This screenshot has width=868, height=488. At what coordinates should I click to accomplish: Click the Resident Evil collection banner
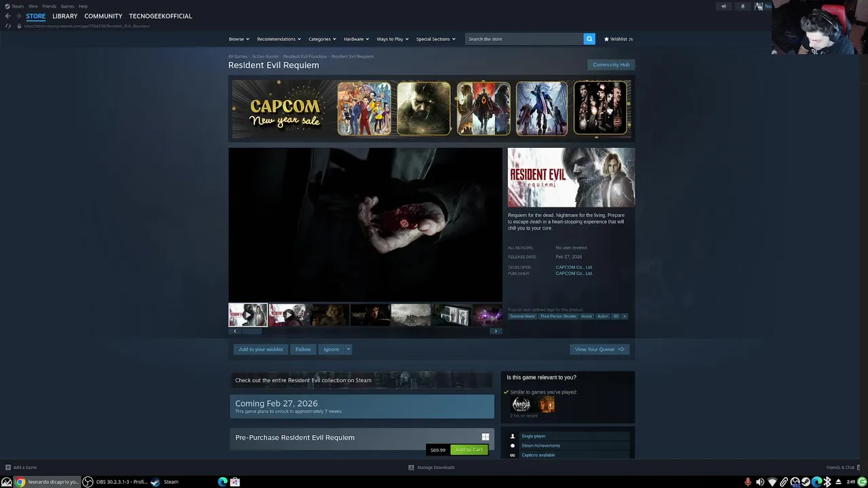tap(361, 380)
